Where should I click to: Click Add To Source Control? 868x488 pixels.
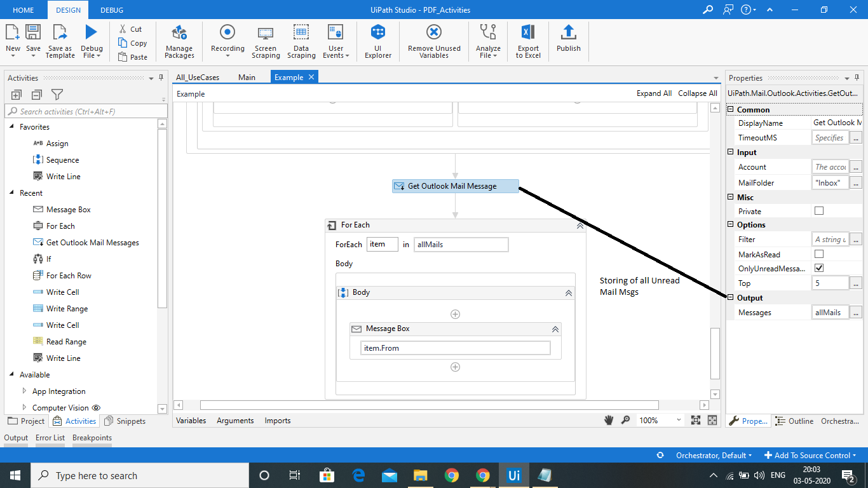click(x=810, y=455)
